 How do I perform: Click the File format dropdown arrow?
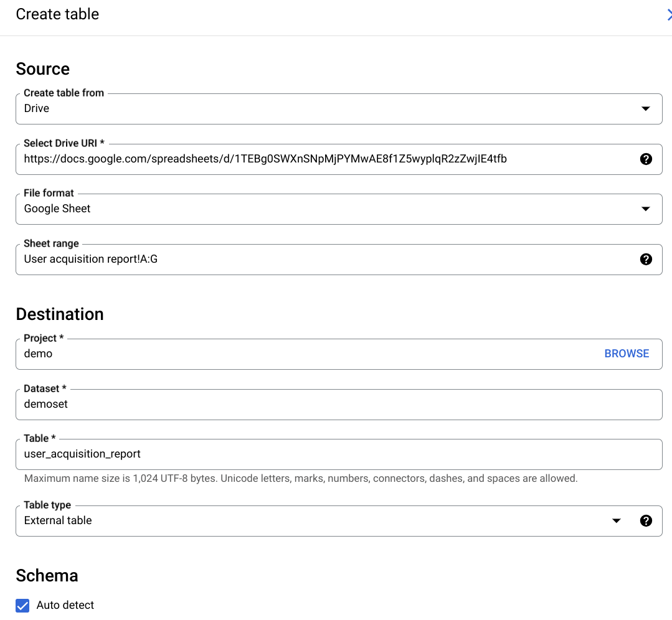[x=646, y=209]
